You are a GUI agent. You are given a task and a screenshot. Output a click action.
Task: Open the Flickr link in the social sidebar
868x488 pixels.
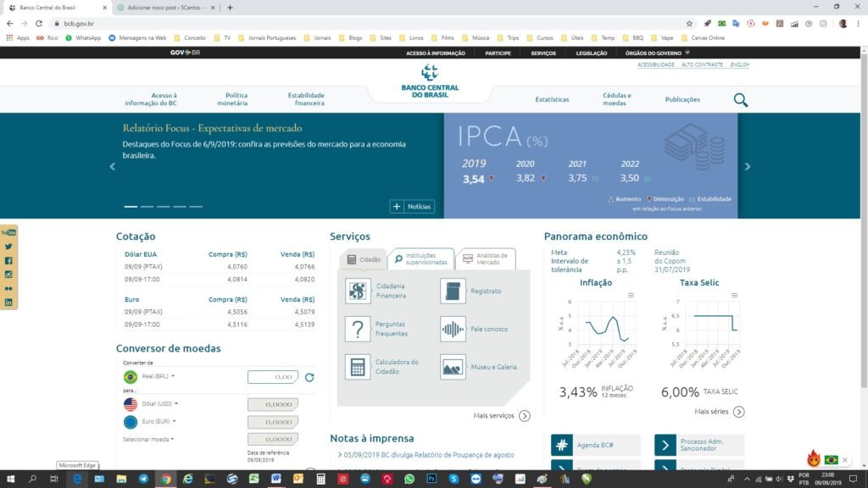(8, 288)
